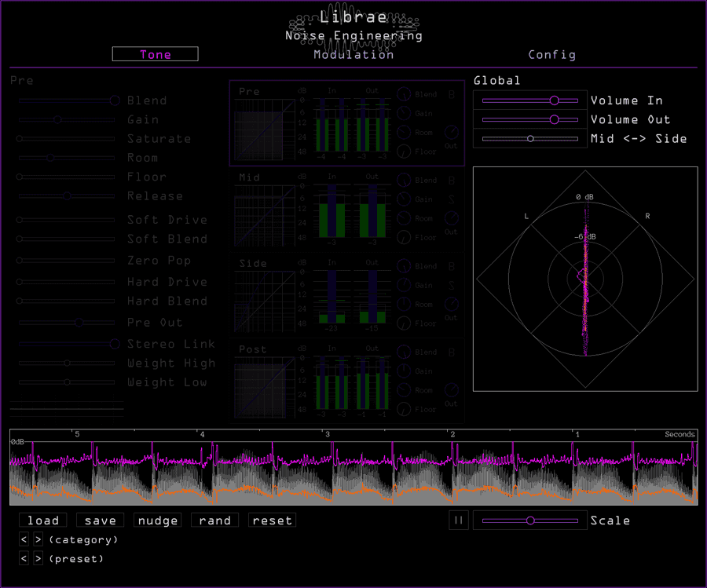
Task: Click the Hard Drive slider
Action: click(67, 282)
